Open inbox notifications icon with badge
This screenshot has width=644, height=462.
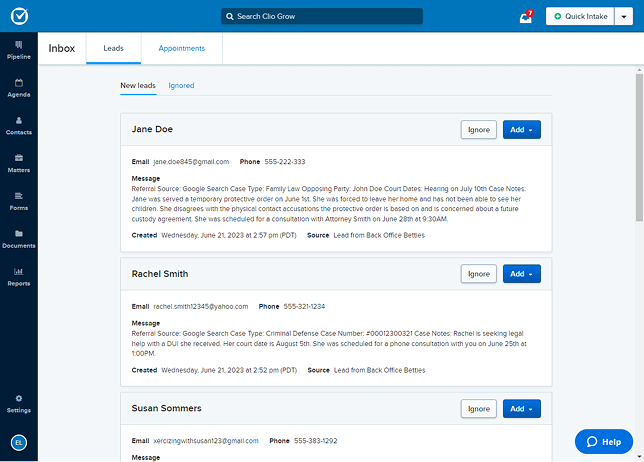click(x=526, y=17)
